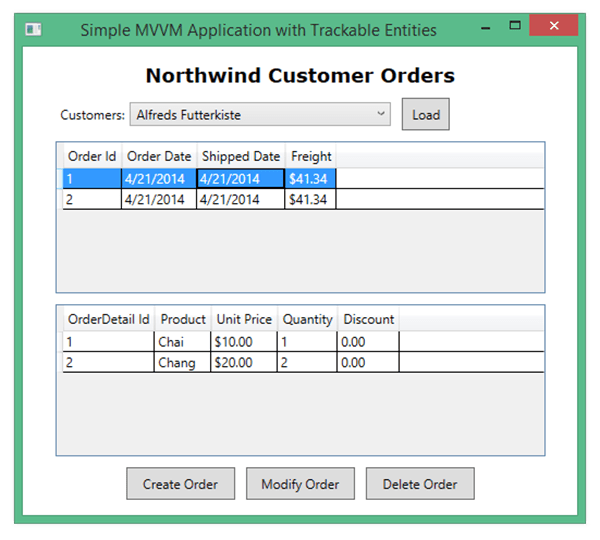
Task: Click the Create Order button
Action: [x=180, y=484]
